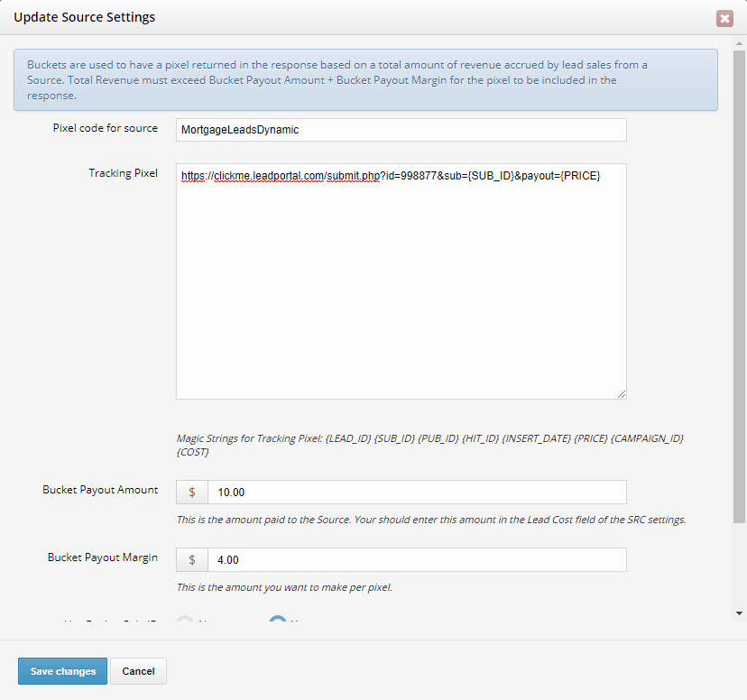Click 'This is the amount you want to make per pixel' hint
Screen dimensions: 747x700
pyautogui.click(x=284, y=587)
